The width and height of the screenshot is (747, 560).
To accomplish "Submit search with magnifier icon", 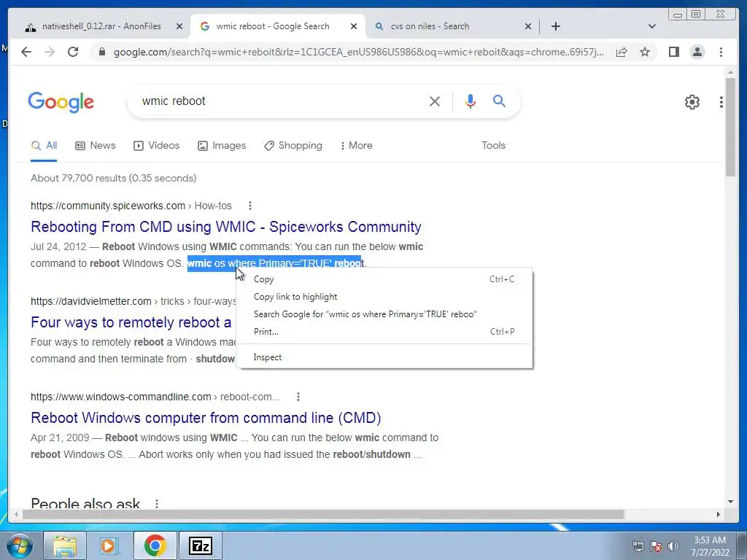I will 499,101.
